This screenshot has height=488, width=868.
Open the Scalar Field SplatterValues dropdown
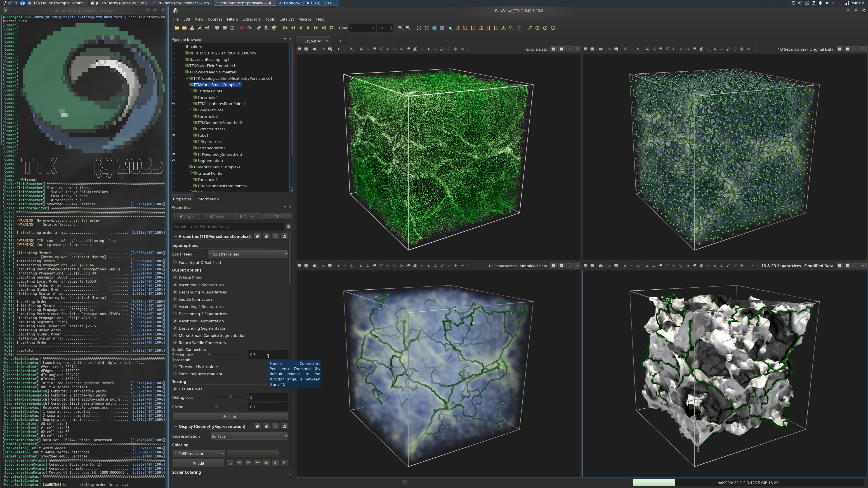(x=248, y=254)
